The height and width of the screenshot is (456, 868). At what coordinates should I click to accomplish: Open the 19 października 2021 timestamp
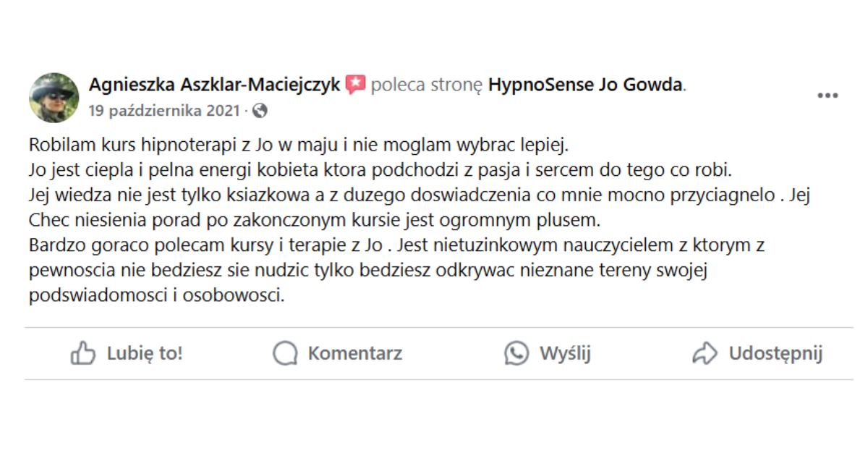coord(165,111)
